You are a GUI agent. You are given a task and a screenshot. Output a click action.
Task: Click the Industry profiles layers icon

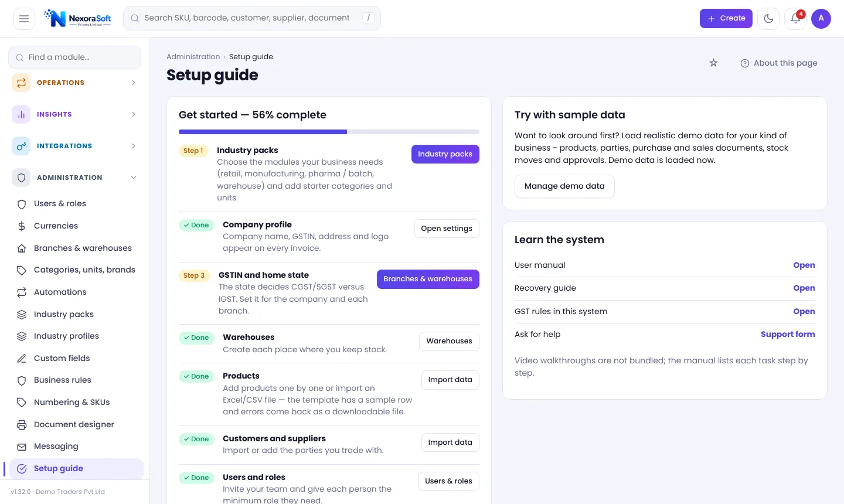[x=22, y=336]
